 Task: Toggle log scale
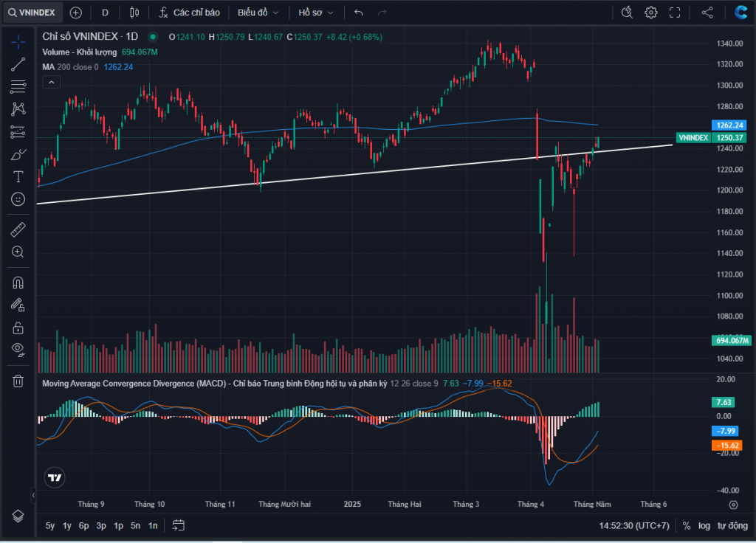coord(704,525)
